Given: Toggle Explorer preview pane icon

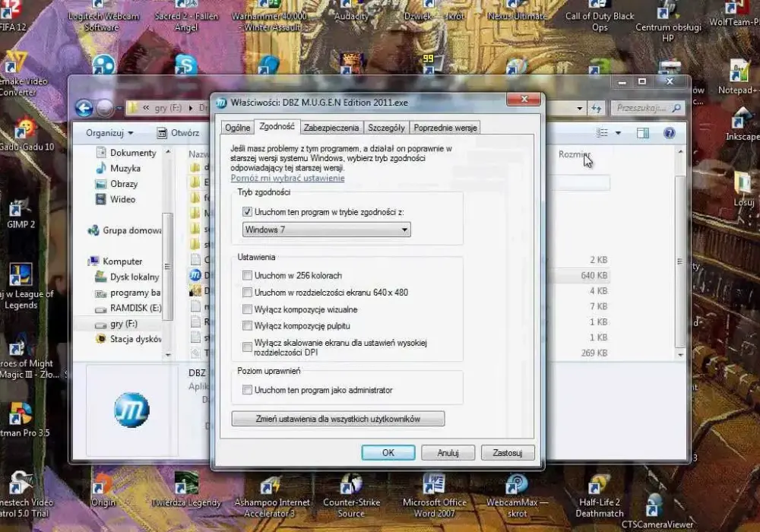Looking at the screenshot, I should (643, 133).
